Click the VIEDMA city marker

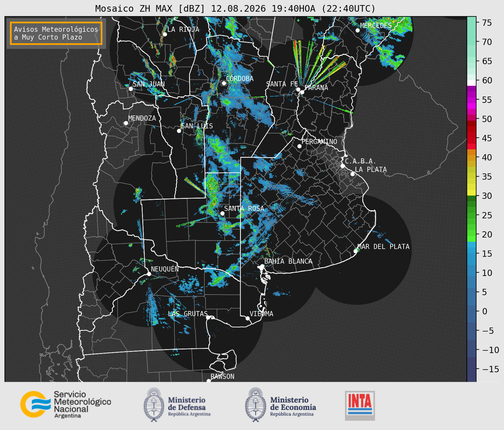tap(248, 318)
